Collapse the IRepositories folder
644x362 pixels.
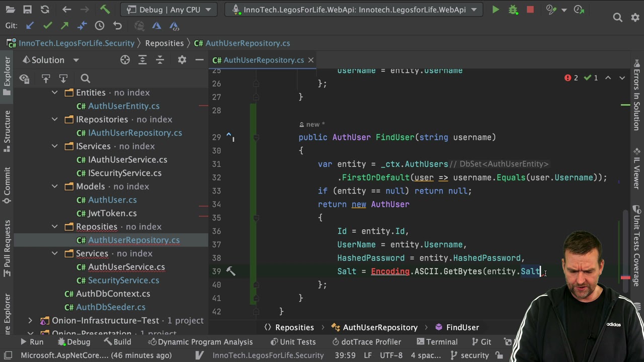click(x=55, y=119)
